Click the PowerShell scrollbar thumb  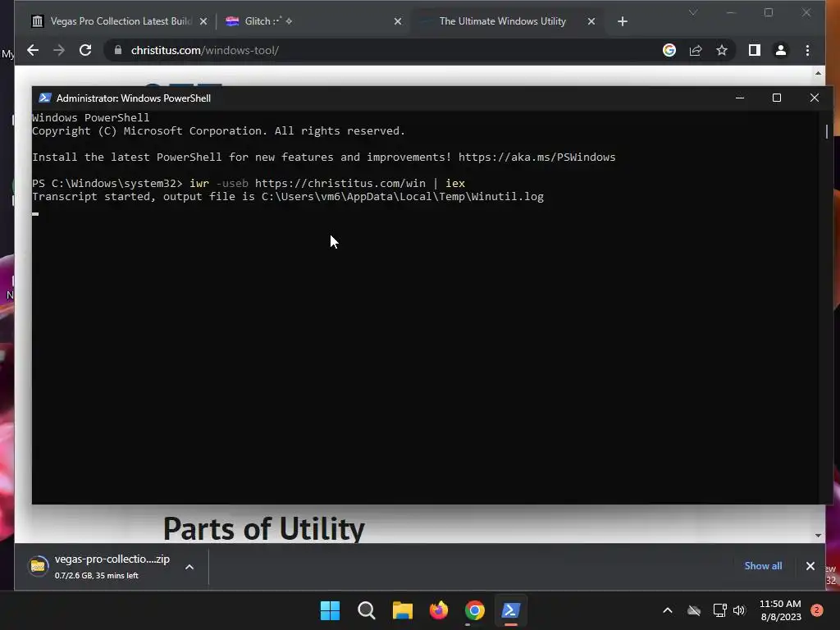(x=827, y=131)
